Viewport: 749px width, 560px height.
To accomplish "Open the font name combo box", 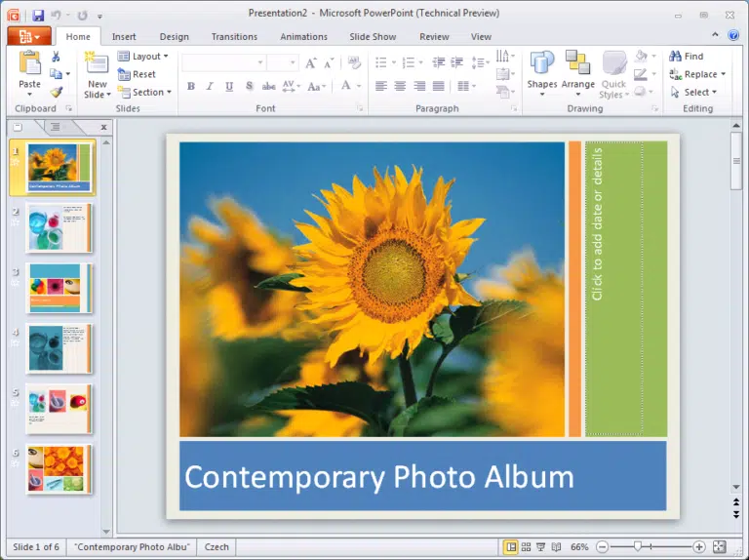I will pyautogui.click(x=223, y=62).
